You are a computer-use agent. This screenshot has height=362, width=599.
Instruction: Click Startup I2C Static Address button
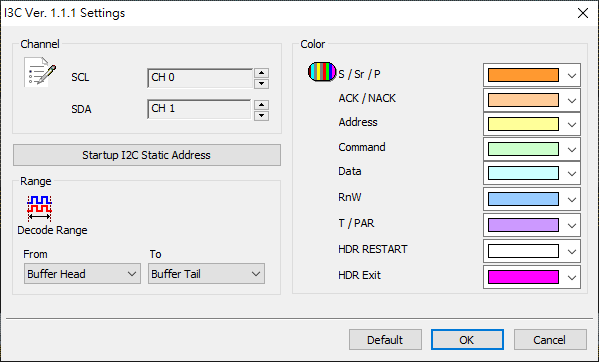tap(147, 155)
